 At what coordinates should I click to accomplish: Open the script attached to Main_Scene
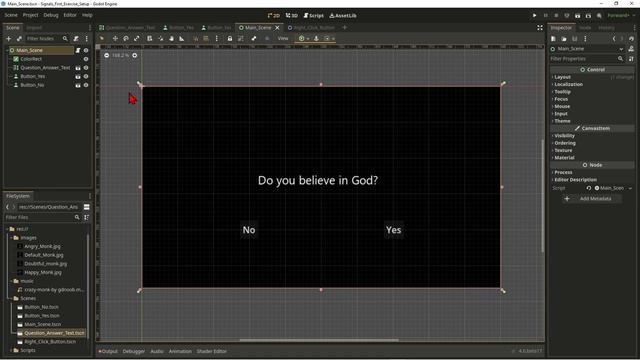[x=78, y=50]
